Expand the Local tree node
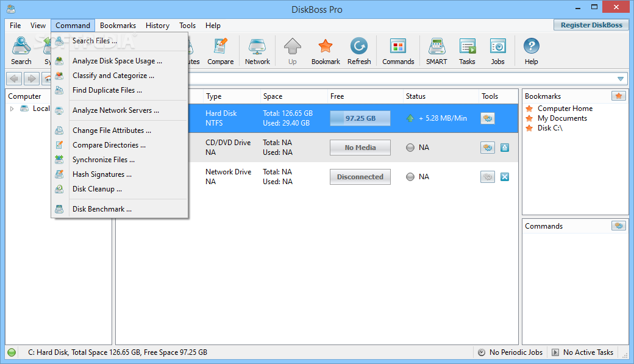Image resolution: width=634 pixels, height=364 pixels. (x=12, y=109)
